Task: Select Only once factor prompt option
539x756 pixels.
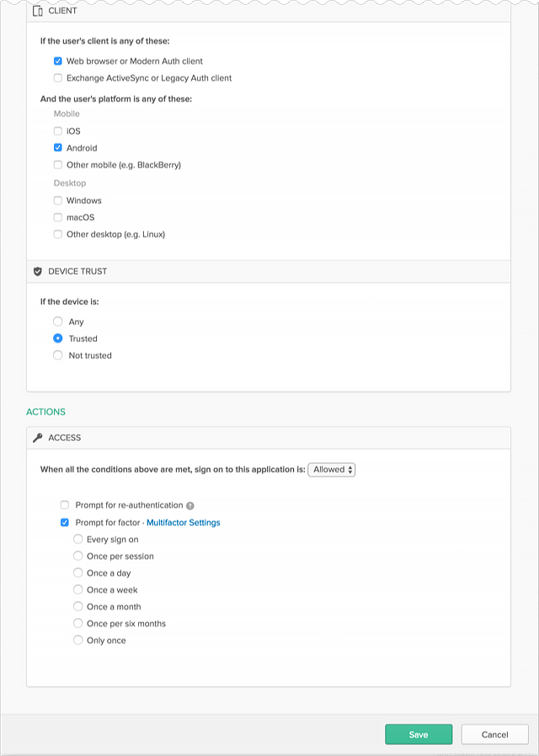Action: pos(78,641)
